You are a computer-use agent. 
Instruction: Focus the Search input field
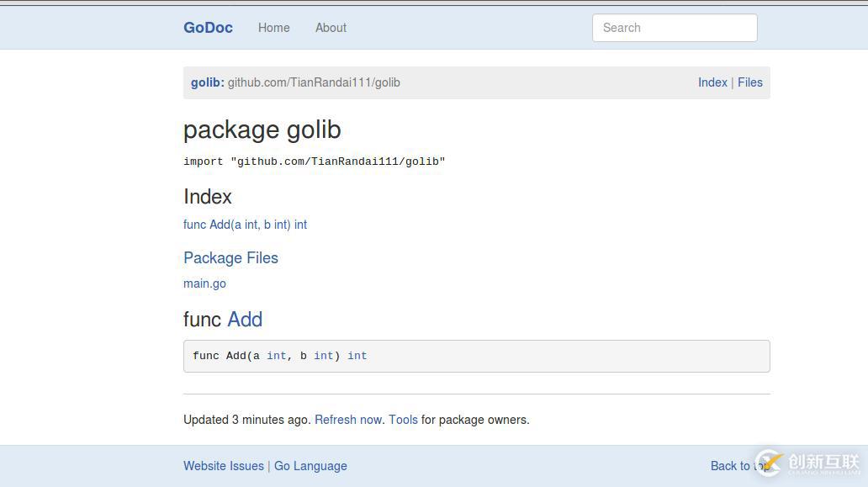pyautogui.click(x=675, y=28)
